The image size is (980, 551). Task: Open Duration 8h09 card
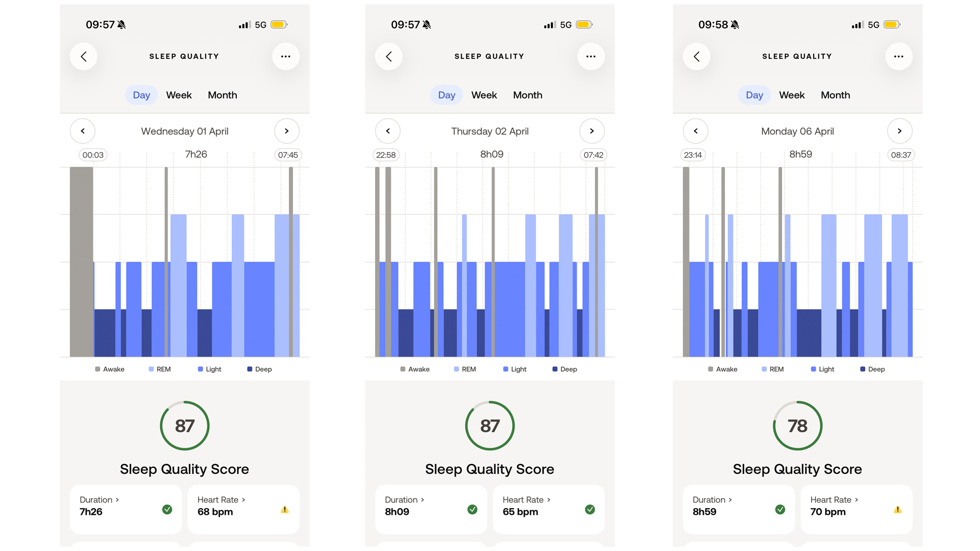[431, 509]
